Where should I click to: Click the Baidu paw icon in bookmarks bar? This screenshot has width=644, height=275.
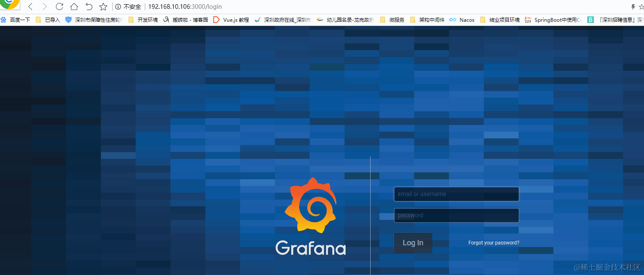pos(3,20)
